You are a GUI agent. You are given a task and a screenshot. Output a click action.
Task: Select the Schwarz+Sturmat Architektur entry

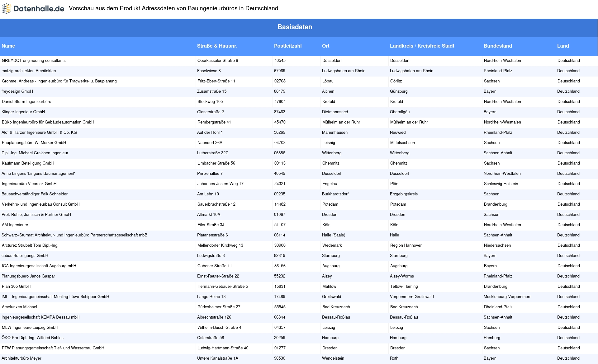74,235
